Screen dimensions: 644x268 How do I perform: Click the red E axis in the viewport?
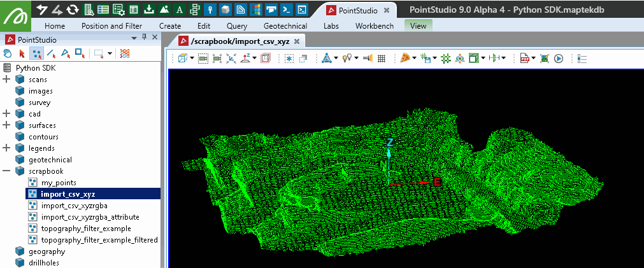[437, 182]
